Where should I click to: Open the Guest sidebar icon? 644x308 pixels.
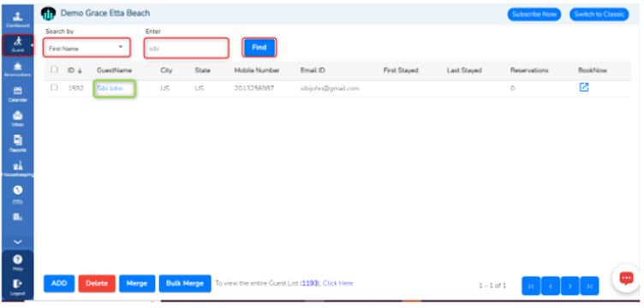tap(17, 44)
